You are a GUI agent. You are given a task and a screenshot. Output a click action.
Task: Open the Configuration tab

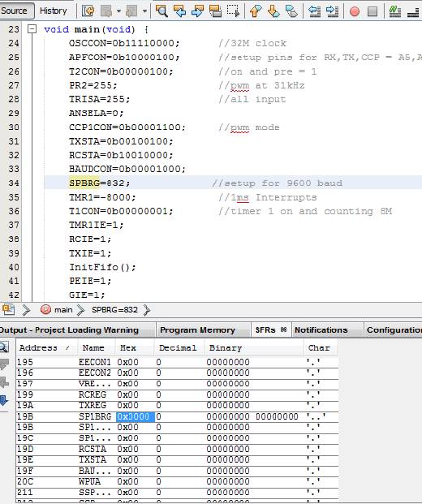point(394,330)
